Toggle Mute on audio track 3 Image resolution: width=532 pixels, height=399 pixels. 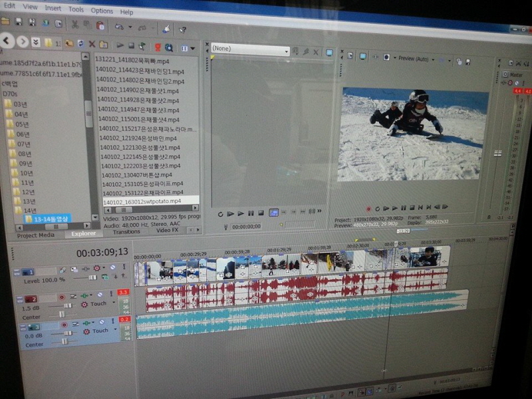tap(102, 322)
